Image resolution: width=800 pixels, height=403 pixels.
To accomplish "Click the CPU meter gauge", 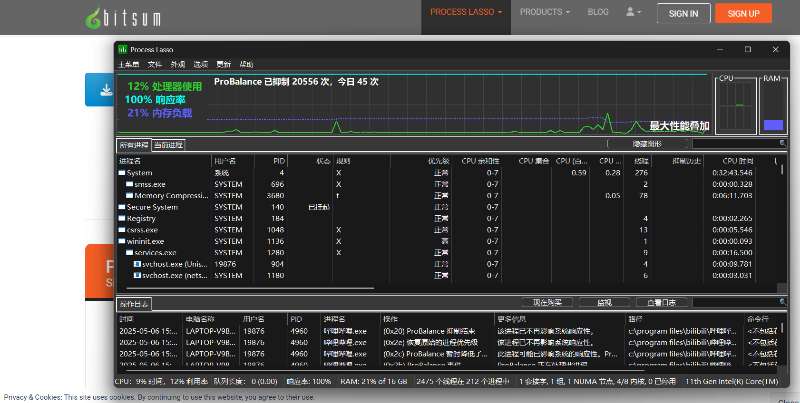I will pos(735,106).
